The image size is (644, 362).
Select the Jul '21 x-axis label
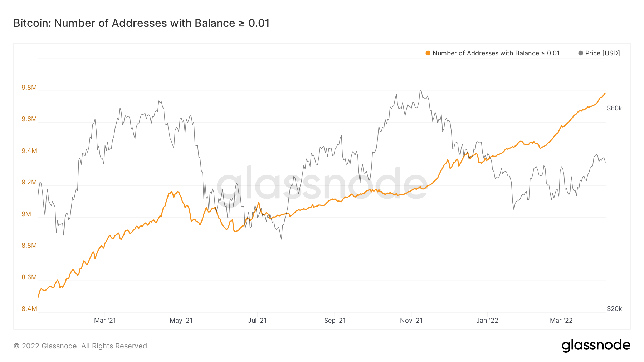tap(257, 321)
